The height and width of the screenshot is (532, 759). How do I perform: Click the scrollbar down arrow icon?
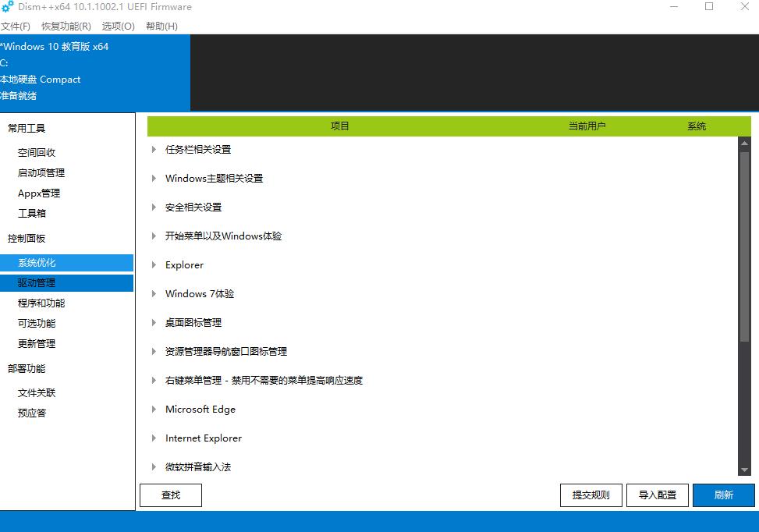click(x=745, y=470)
